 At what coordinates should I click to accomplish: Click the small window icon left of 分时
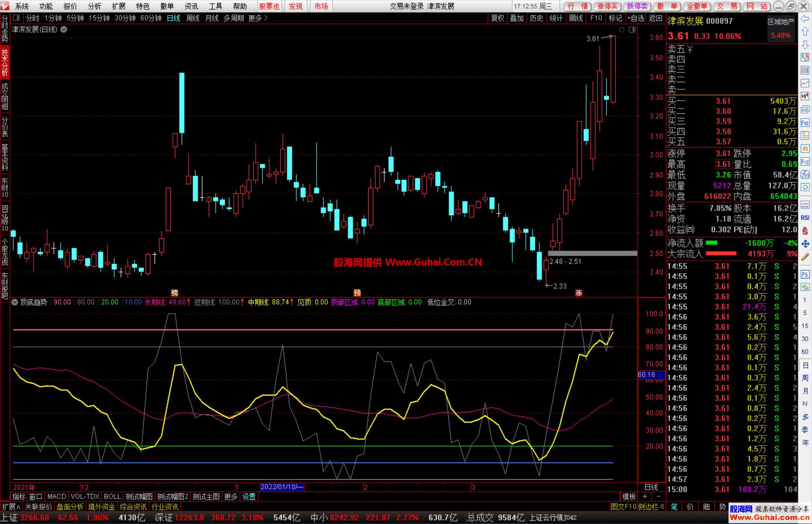pos(17,18)
